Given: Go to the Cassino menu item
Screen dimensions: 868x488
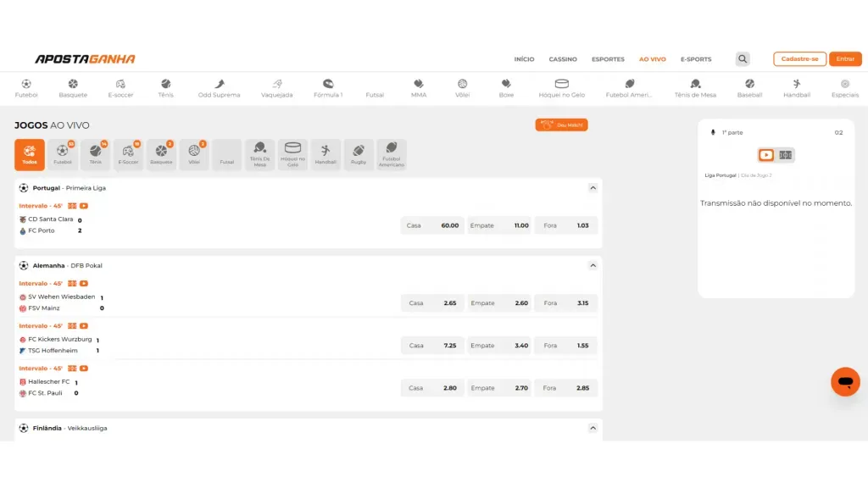Looking at the screenshot, I should click(x=562, y=59).
